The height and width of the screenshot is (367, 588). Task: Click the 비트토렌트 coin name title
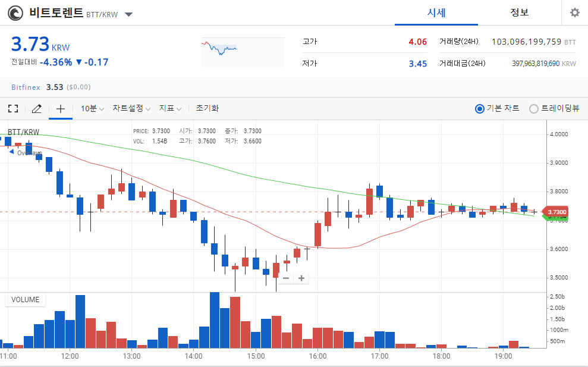pos(56,12)
